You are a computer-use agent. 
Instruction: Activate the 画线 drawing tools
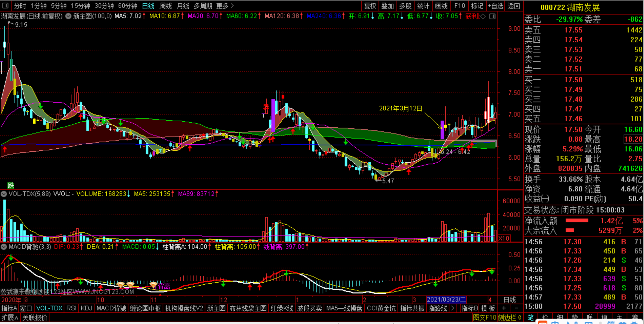[x=441, y=6]
